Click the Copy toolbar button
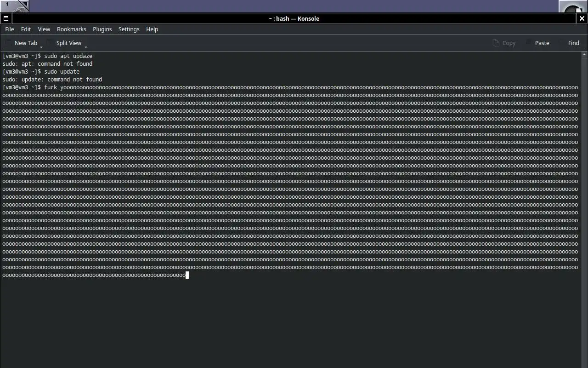 click(504, 43)
